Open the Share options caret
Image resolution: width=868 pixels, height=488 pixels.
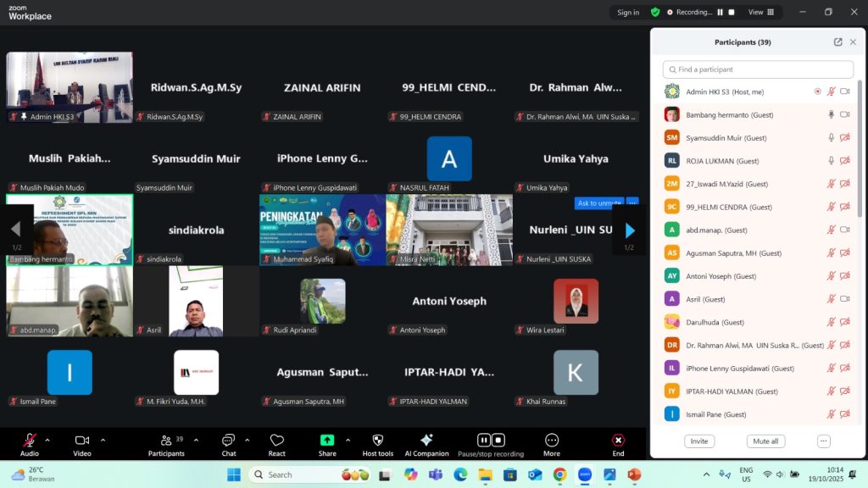click(349, 440)
